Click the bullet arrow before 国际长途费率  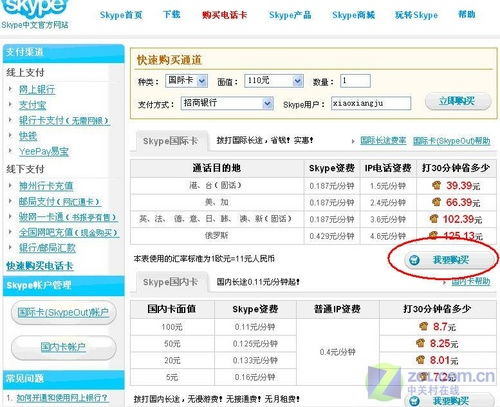click(x=353, y=141)
